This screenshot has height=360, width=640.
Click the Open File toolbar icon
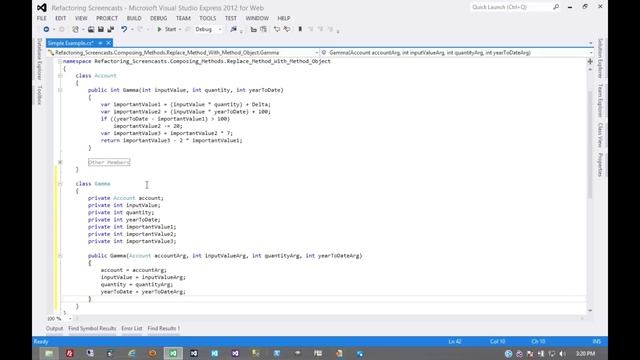(x=91, y=29)
